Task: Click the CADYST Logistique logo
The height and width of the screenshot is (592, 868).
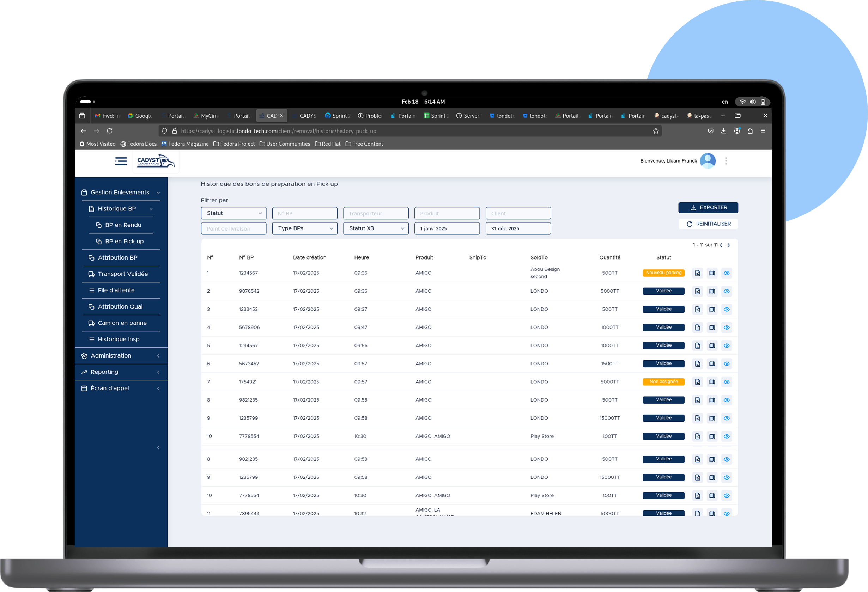Action: [156, 161]
